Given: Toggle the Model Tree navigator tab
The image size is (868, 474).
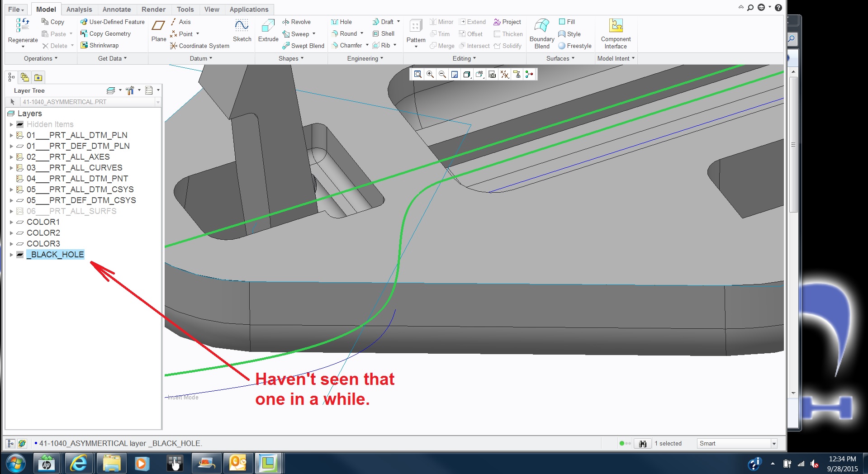Looking at the screenshot, I should 11,77.
